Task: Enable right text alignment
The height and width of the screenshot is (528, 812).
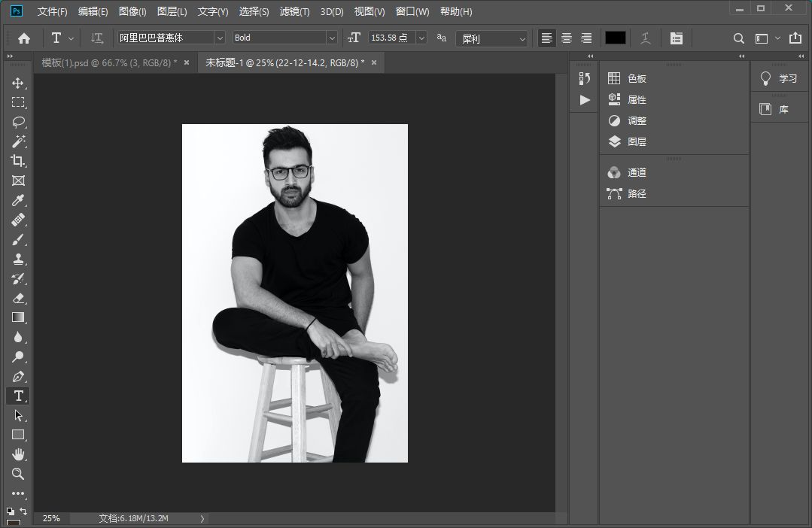Action: tap(586, 38)
